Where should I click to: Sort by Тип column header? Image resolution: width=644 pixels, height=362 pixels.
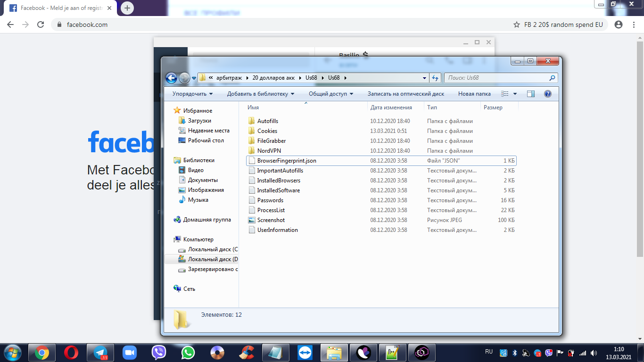(432, 107)
